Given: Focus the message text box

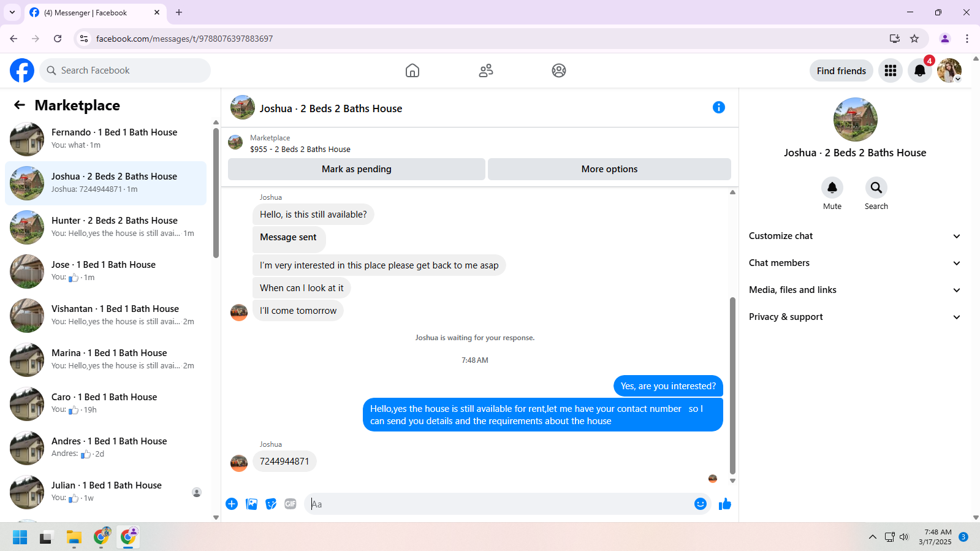Looking at the screenshot, I should coord(499,504).
